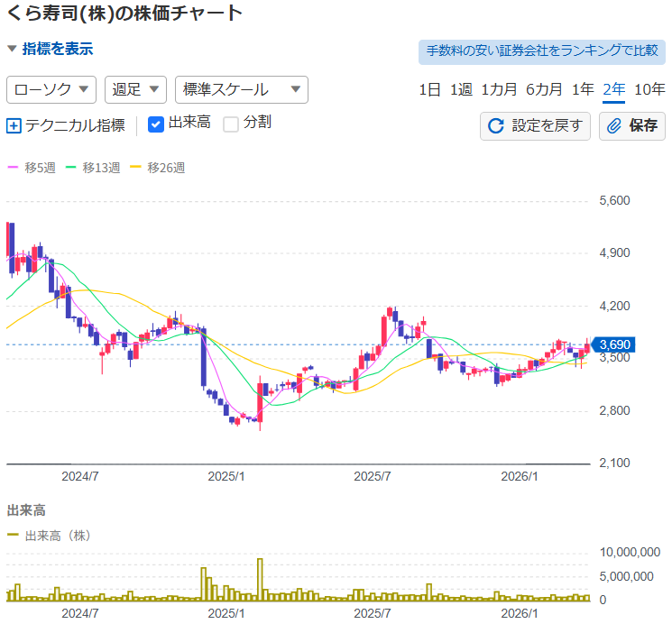This screenshot has width=672, height=624.
Task: Click the 手数料の安い証券会社 ranking link
Action: 541,50
